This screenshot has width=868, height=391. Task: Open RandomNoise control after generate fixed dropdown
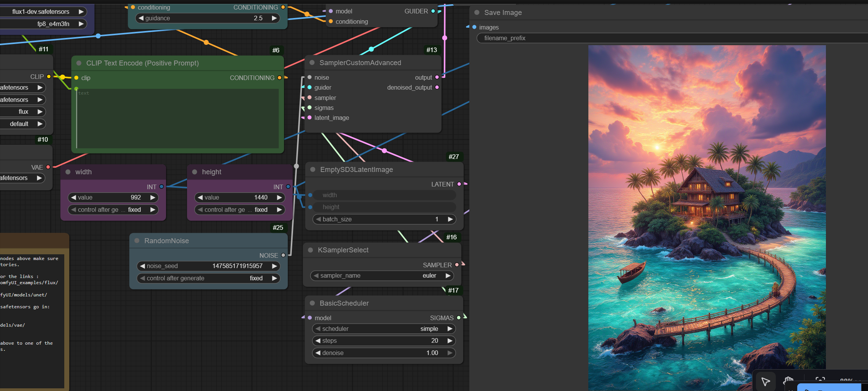[208, 278]
